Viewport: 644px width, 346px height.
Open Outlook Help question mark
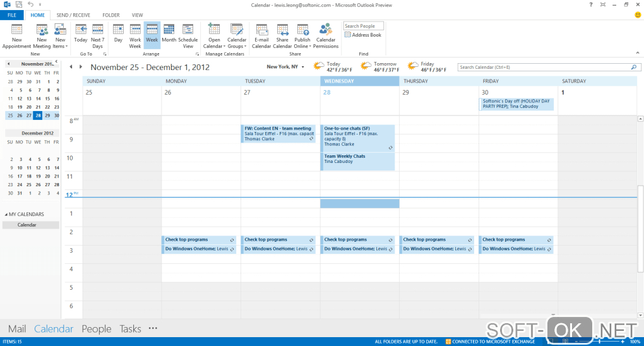(590, 5)
